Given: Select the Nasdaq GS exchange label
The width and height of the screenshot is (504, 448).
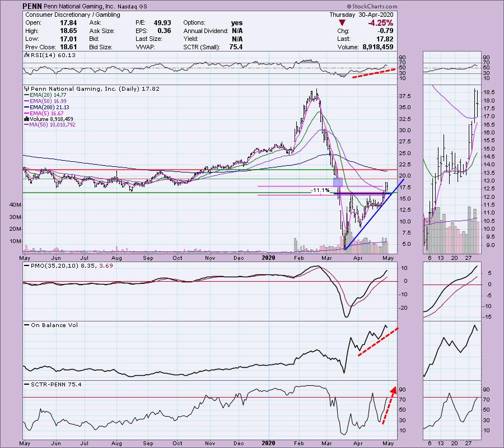Looking at the screenshot, I should pos(132,7).
